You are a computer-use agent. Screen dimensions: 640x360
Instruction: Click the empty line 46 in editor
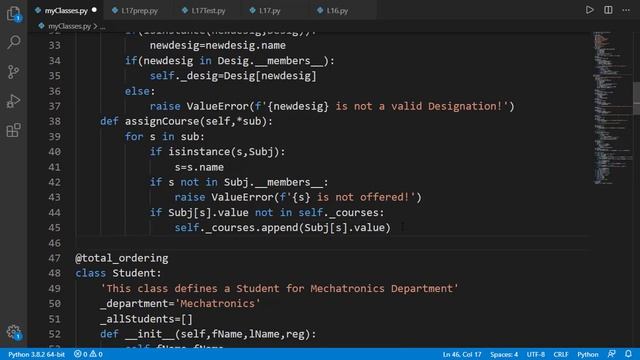(x=332, y=243)
